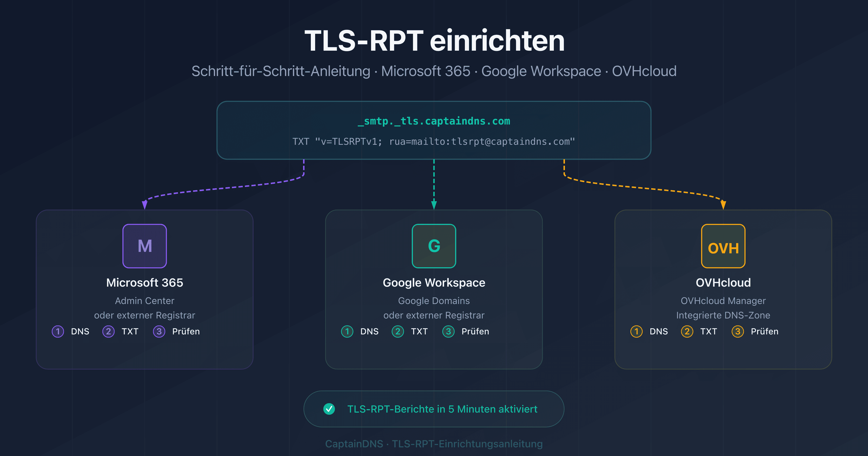Select step 3 circle in Google Workspace card
The image size is (868, 456).
tap(448, 331)
